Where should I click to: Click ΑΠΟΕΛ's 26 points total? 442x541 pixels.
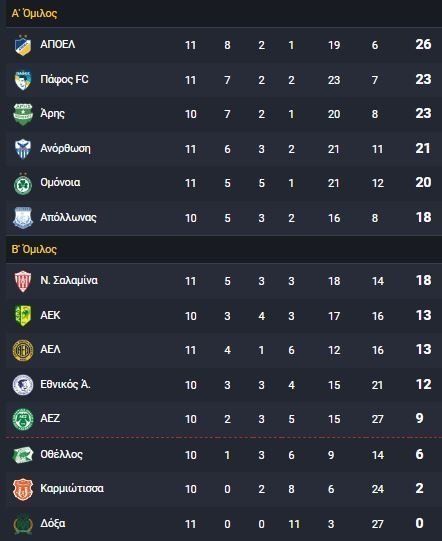coord(423,44)
